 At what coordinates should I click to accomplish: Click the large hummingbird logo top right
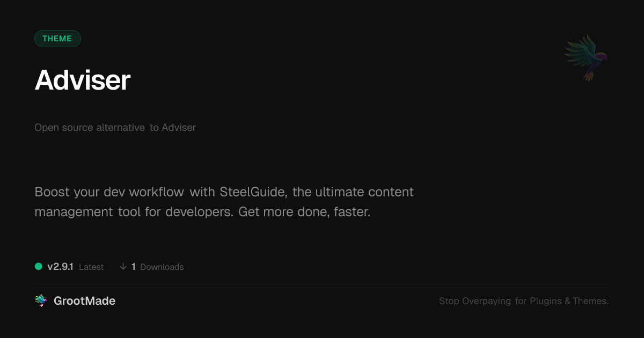[x=586, y=57]
